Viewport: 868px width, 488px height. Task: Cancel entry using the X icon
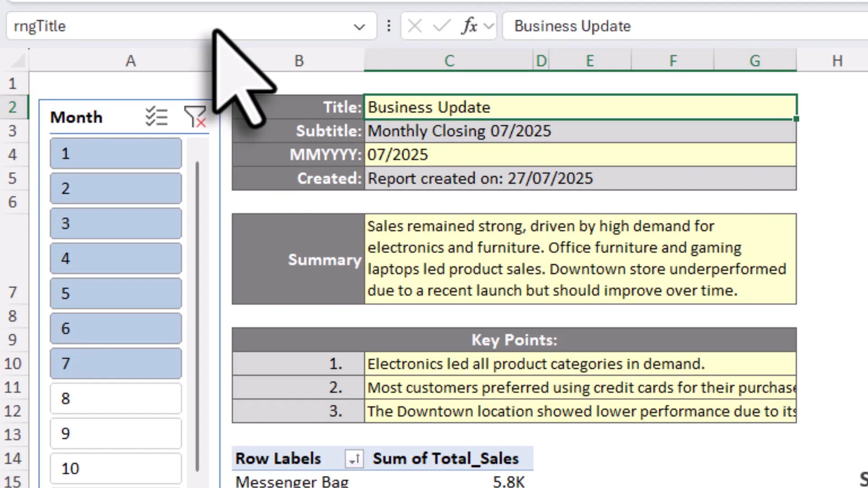click(414, 26)
